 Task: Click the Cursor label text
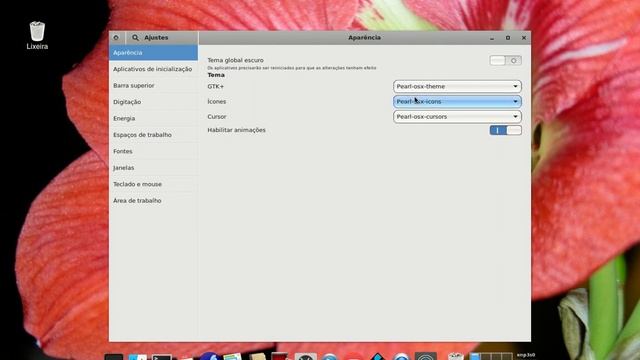pos(217,117)
